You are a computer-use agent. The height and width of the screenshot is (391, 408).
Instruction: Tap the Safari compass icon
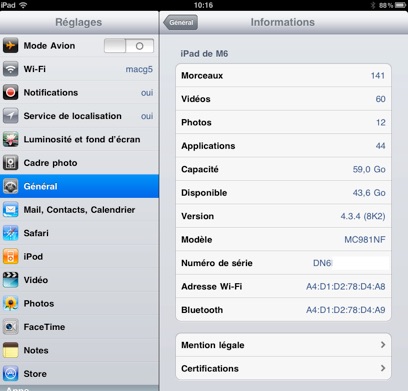(10, 233)
